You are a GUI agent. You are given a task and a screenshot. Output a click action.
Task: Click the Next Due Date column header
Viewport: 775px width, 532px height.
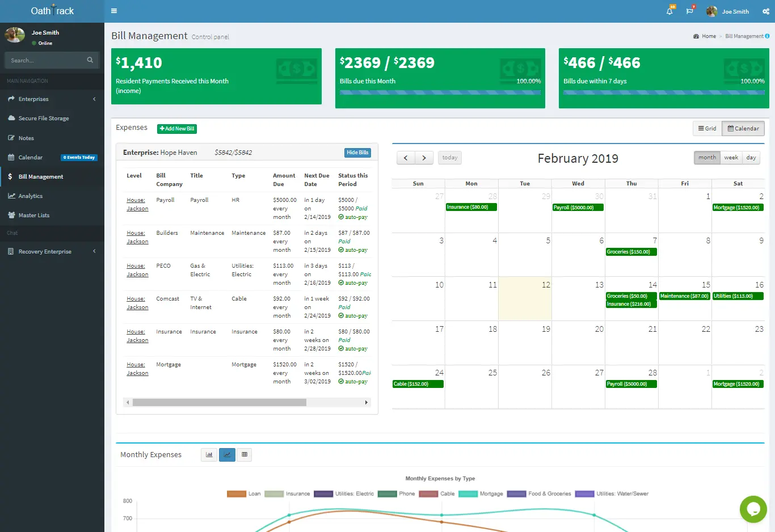(317, 180)
